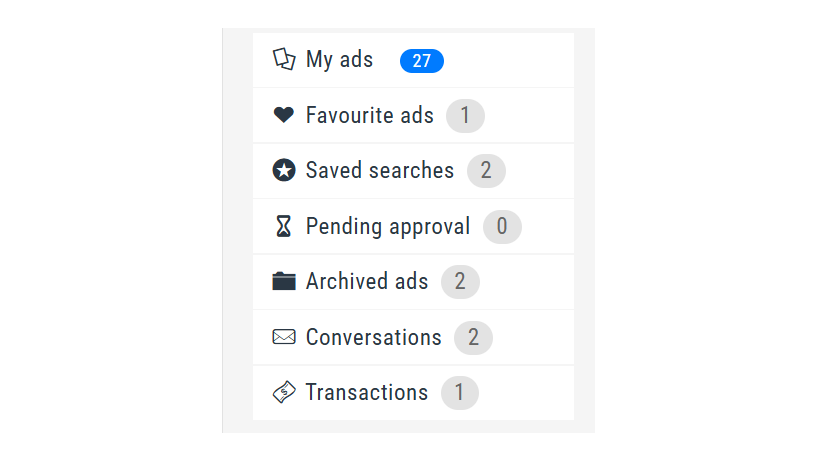
Task: Go to Saved searches
Action: pyautogui.click(x=413, y=171)
